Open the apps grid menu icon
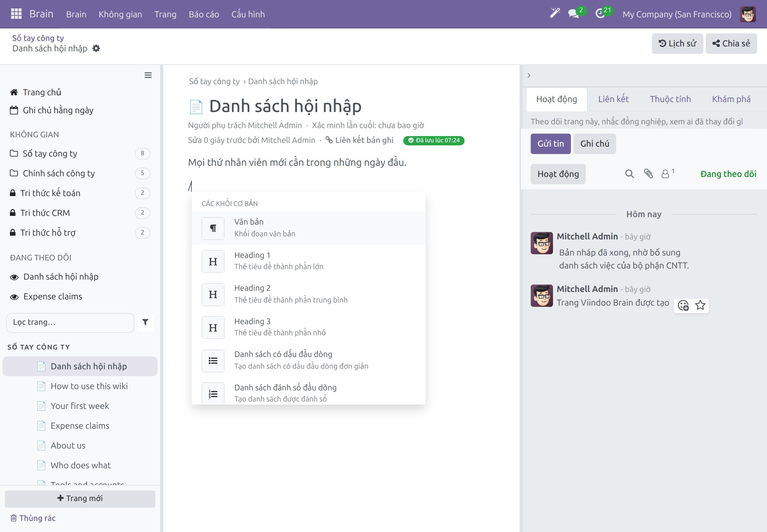 click(16, 14)
